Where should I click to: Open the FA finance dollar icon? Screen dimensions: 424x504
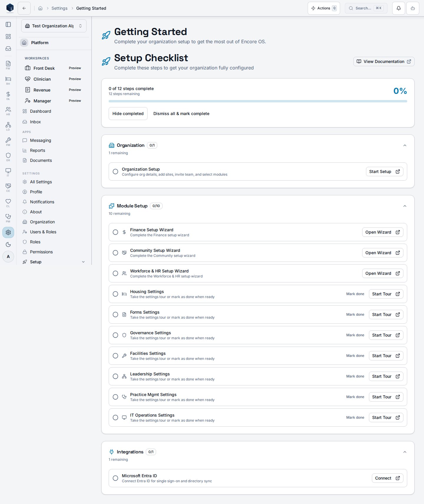8,96
